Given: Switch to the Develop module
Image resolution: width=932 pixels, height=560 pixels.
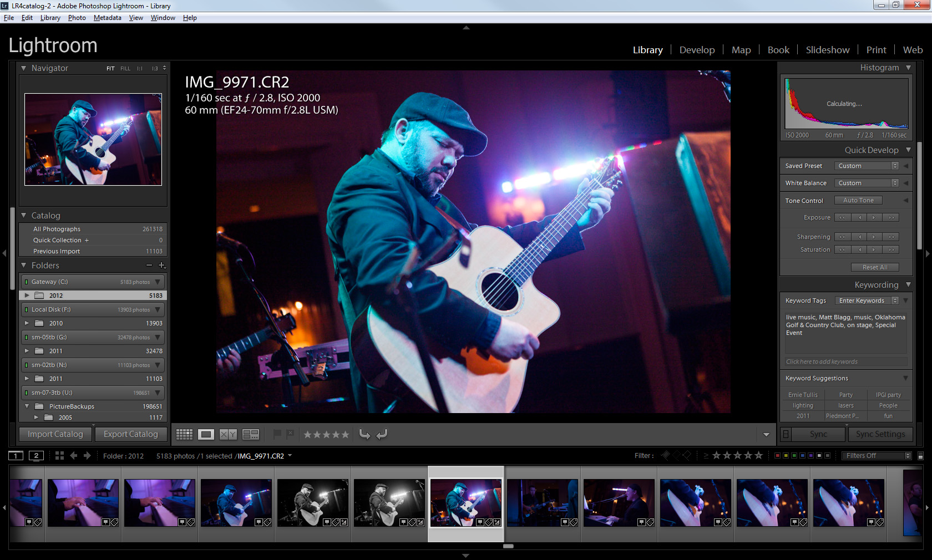Looking at the screenshot, I should (x=697, y=50).
